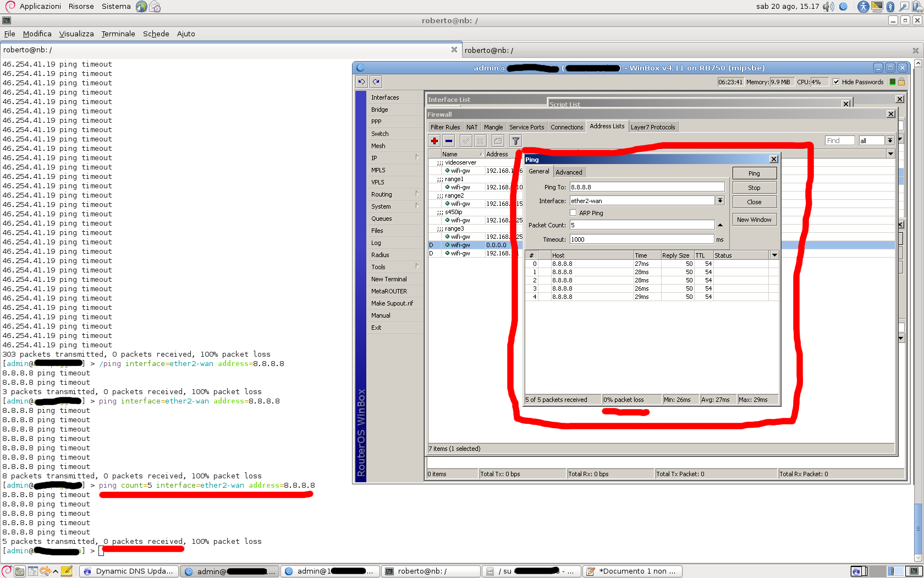
Task: Open the address list filter 'all' dropdown
Action: point(890,141)
